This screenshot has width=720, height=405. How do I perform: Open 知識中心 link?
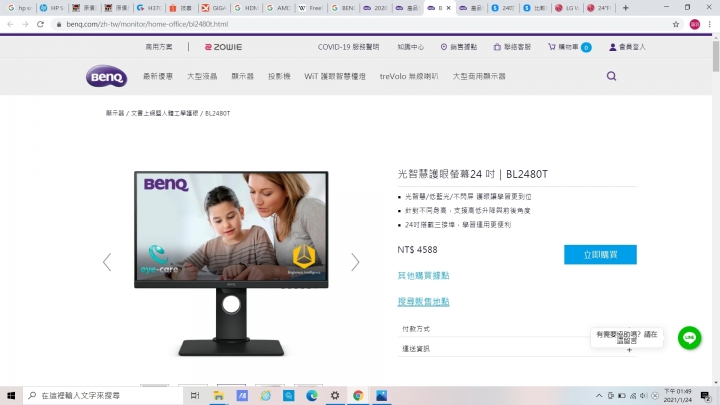[x=411, y=47]
